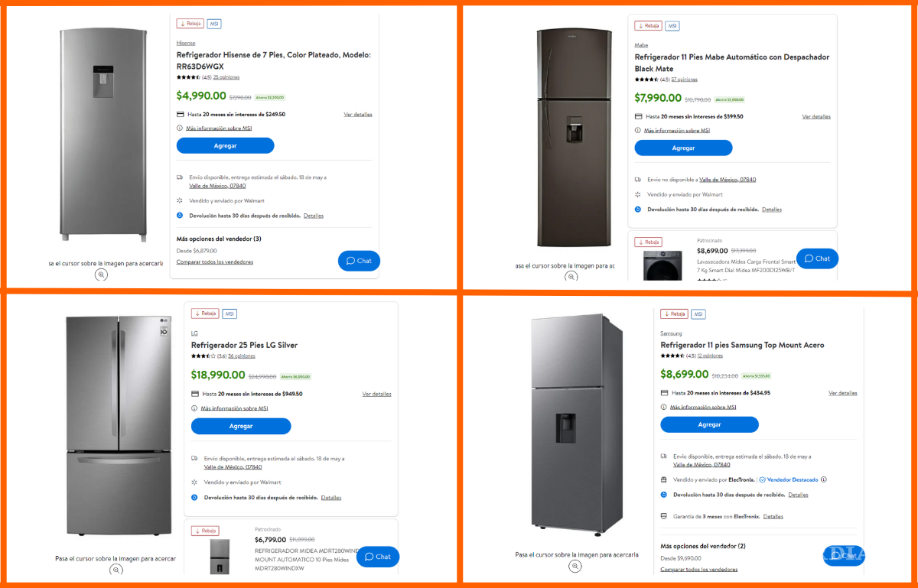Image resolution: width=918 pixels, height=588 pixels.
Task: Click the Valle de México, 07840 delivery location link
Action: 217,185
